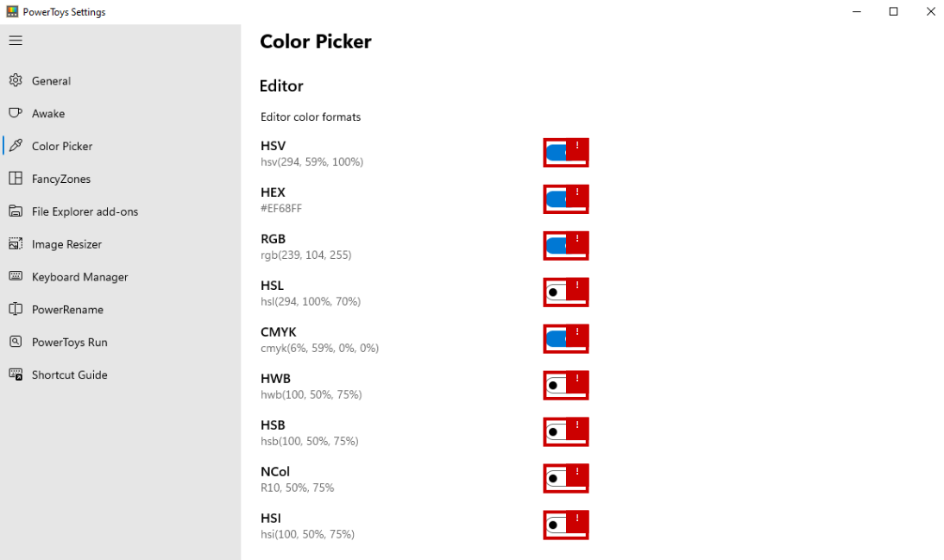Turn off the CMYK color format
This screenshot has width=944, height=560.
565,338
